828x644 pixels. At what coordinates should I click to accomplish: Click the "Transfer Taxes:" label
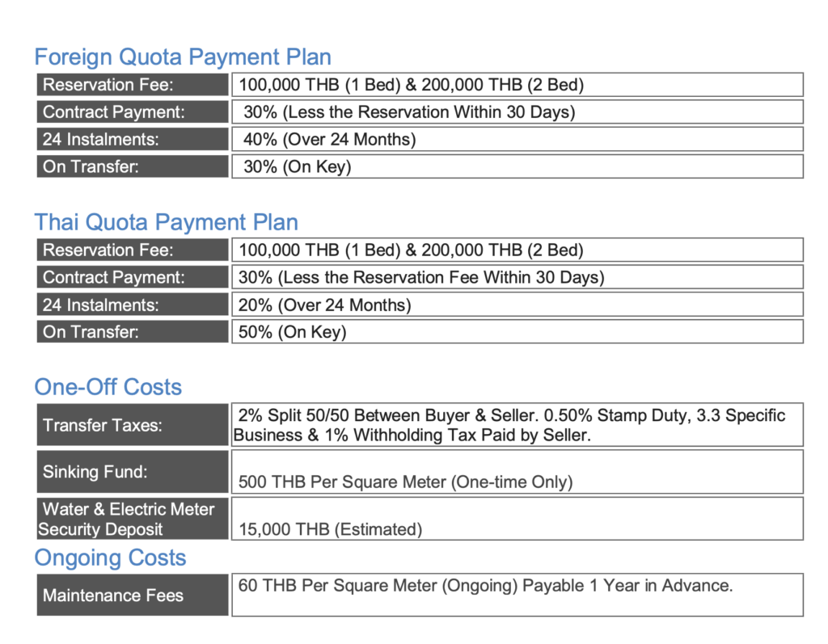tap(133, 425)
